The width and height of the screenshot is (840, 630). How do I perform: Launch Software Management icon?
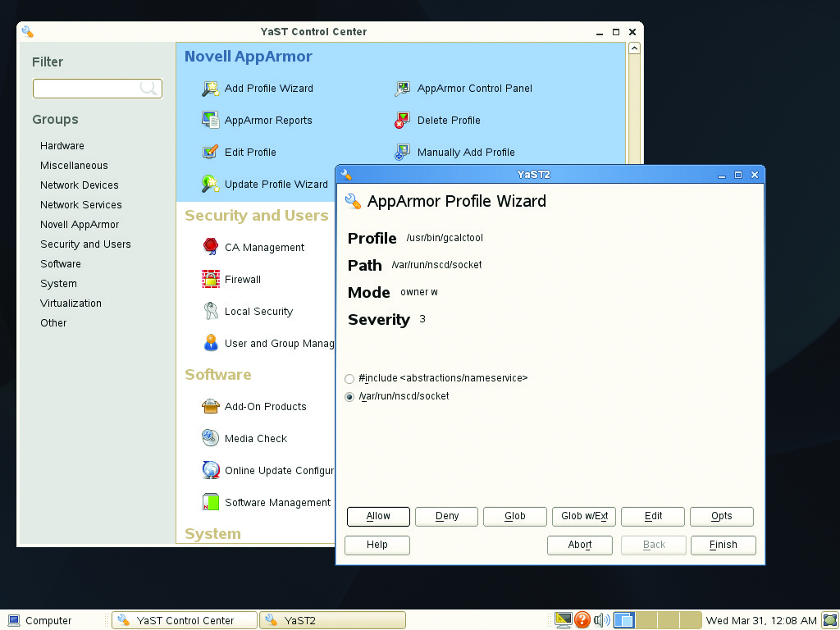[211, 503]
